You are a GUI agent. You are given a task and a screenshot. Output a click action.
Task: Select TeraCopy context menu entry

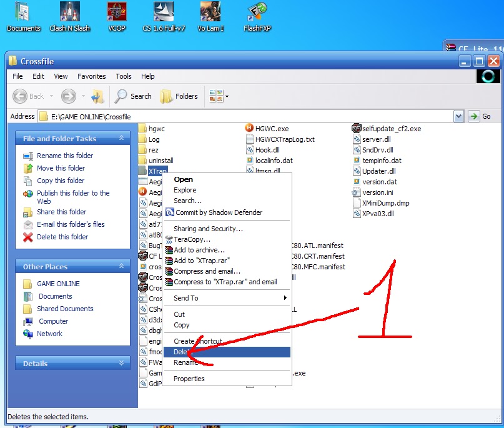[x=227, y=239]
